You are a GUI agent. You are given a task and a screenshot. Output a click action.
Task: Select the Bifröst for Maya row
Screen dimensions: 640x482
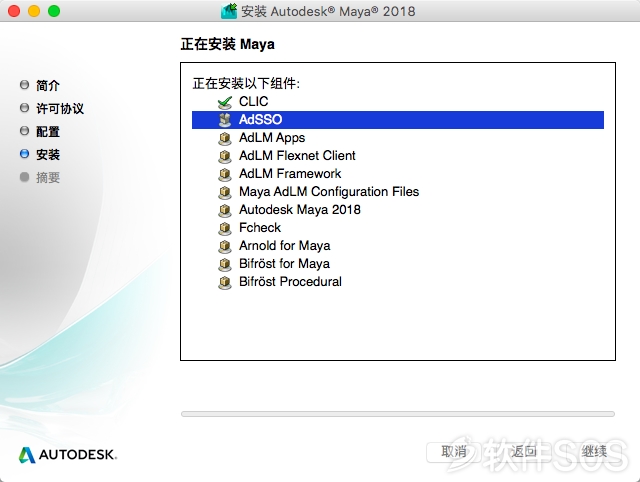[398, 264]
